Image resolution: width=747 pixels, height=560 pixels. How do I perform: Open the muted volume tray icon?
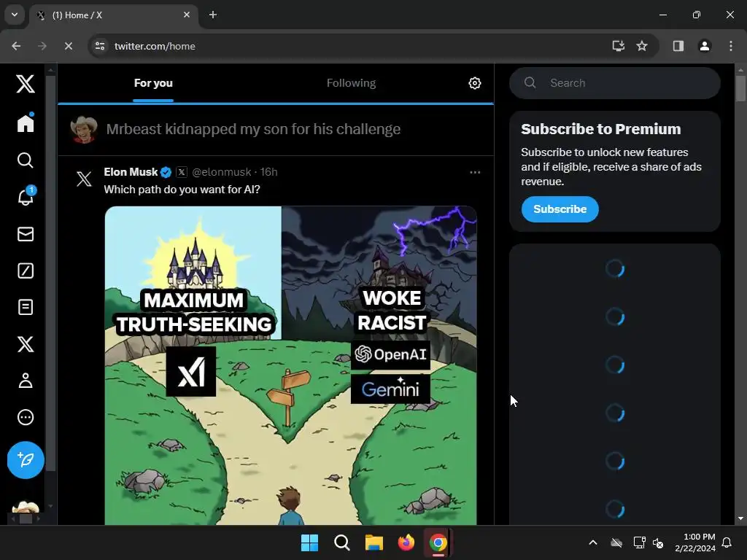coord(658,542)
